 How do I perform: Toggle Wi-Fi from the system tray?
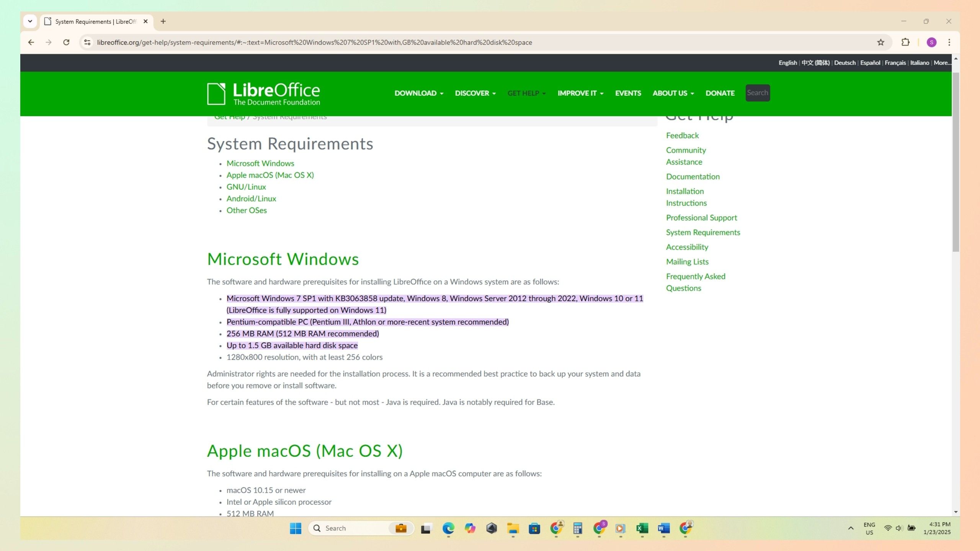tap(888, 528)
